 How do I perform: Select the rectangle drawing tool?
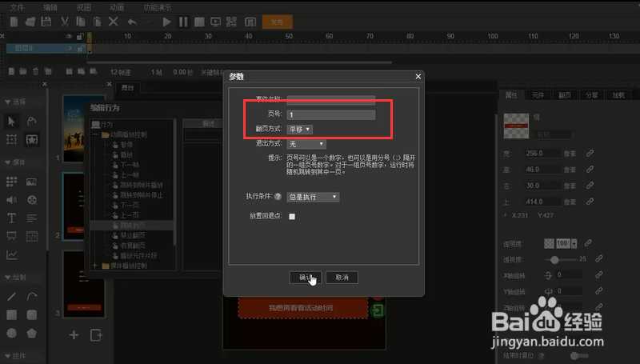pos(11,314)
